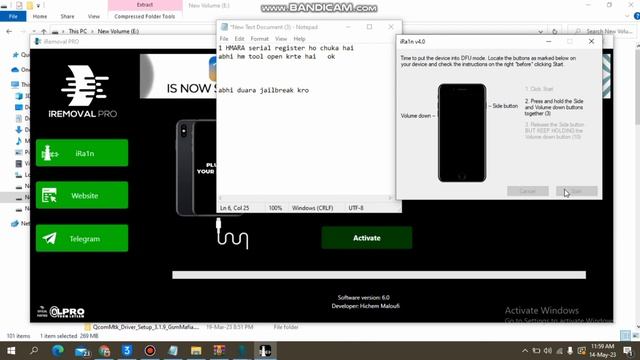Open Notepad's View menu
The height and width of the screenshot is (360, 640).
click(281, 39)
